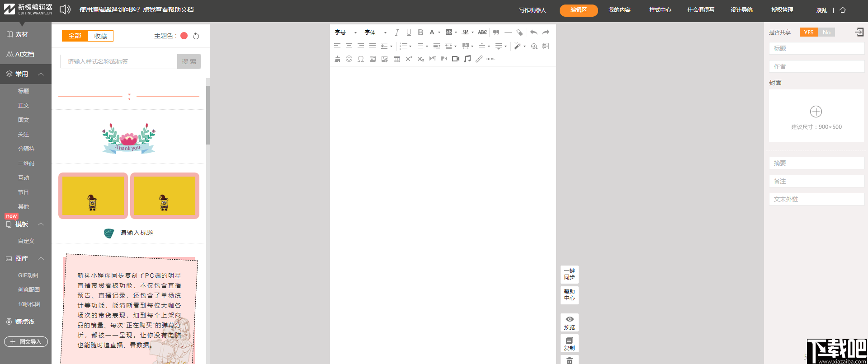Open the 写作机器人 menu
This screenshot has width=868, height=364.
(x=532, y=10)
